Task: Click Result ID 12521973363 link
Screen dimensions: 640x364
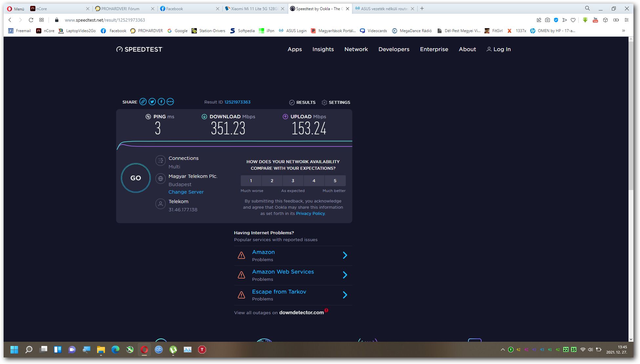Action: [237, 102]
